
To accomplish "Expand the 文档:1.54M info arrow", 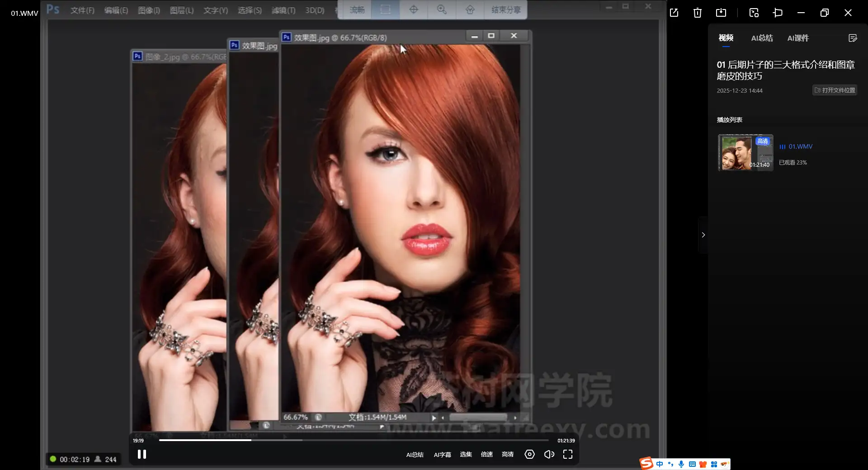I will click(434, 418).
